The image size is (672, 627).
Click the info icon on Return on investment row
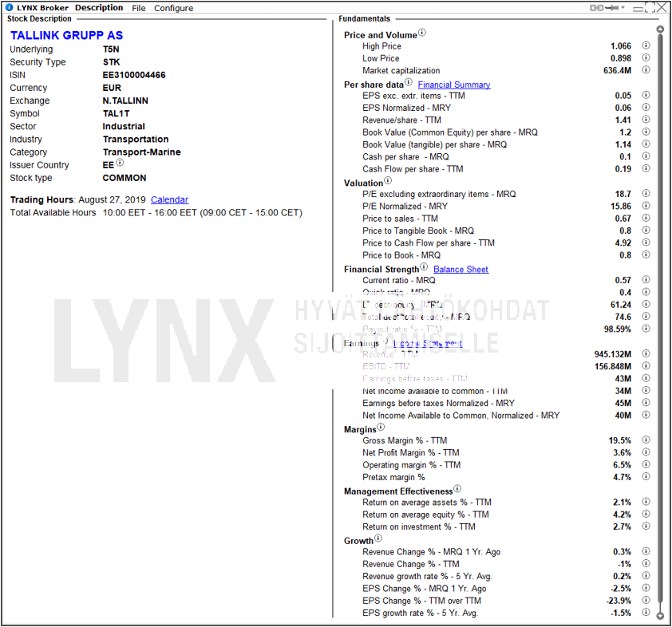coord(646,526)
